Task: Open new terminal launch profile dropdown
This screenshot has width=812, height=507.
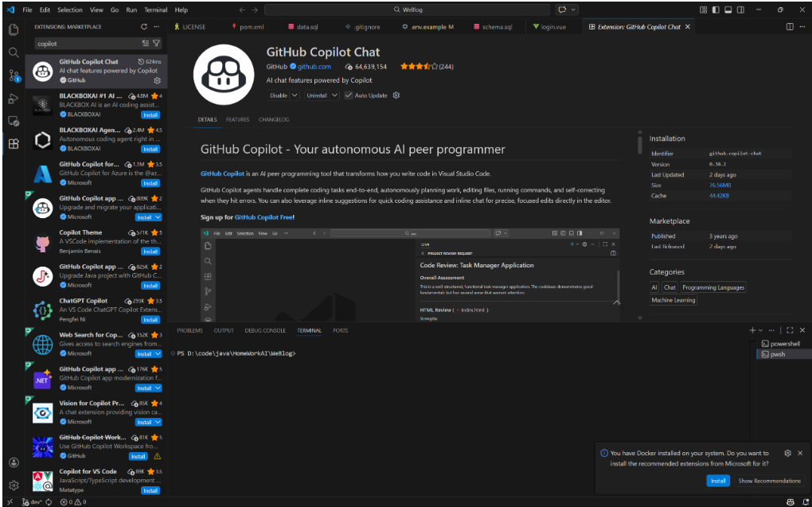Action: tap(761, 330)
